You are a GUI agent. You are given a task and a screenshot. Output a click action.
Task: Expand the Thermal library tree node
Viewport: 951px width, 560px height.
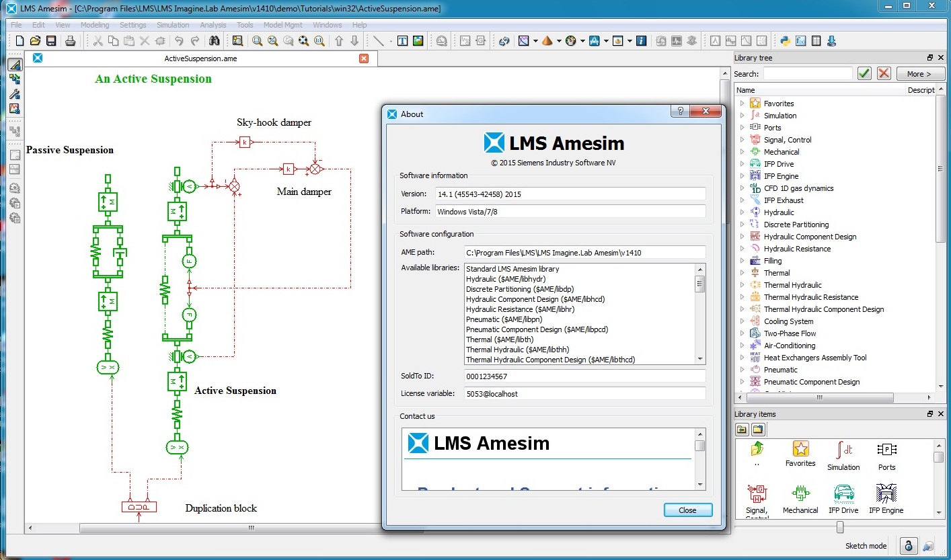[742, 273]
